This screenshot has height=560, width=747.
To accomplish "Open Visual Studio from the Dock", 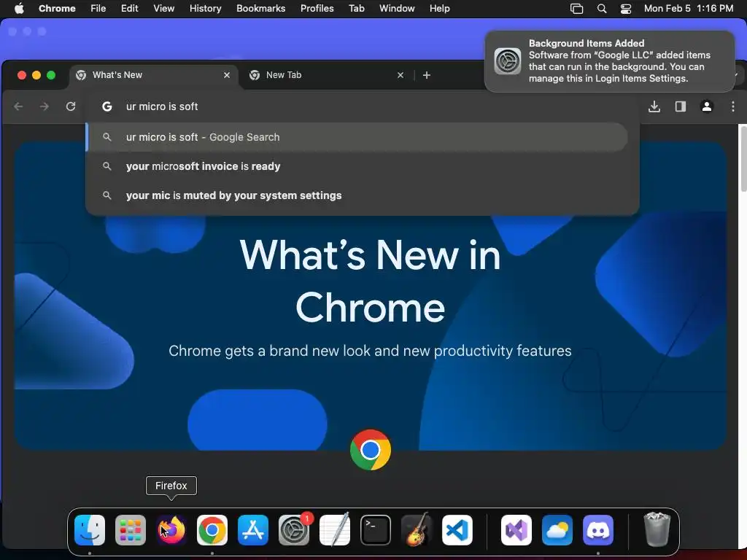I will point(516,530).
